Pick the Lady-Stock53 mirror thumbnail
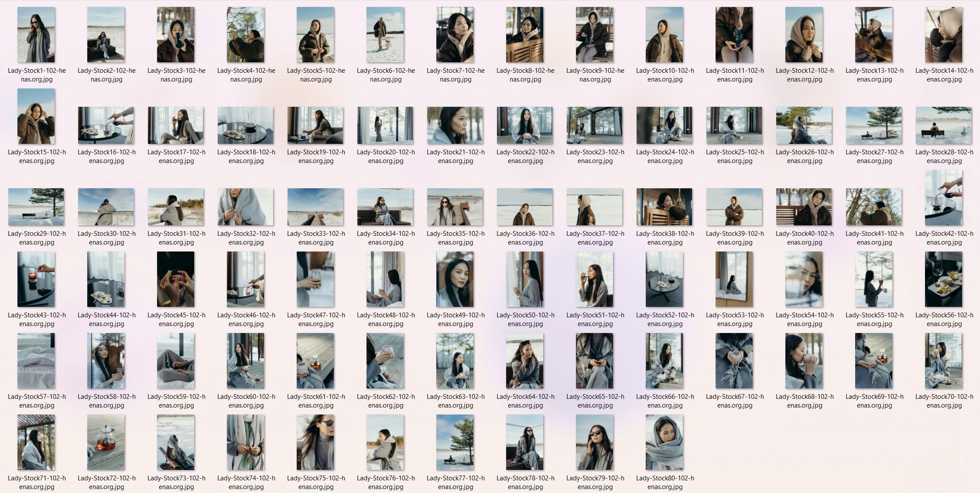The width and height of the screenshot is (980, 493). point(734,279)
